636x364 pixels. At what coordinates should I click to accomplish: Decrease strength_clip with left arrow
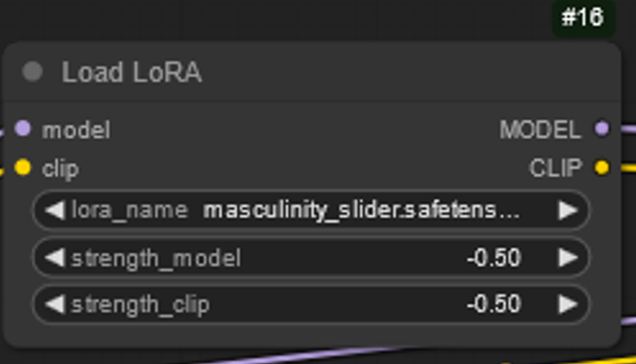click(54, 304)
